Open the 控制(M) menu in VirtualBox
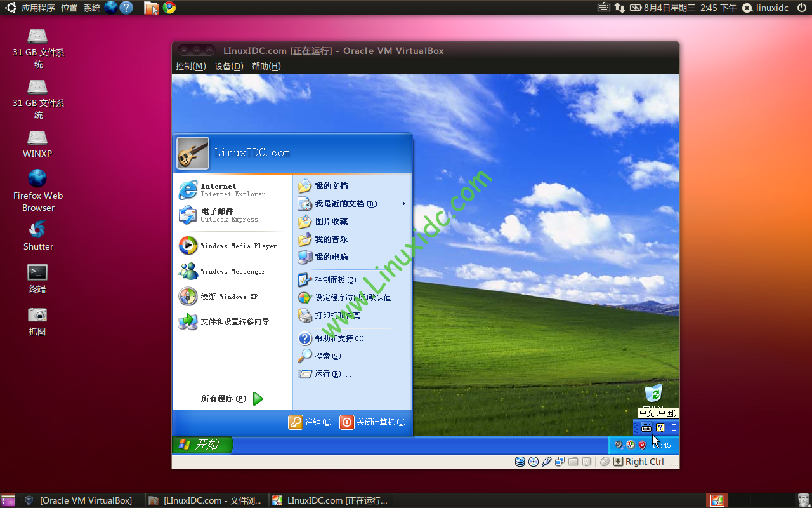The height and width of the screenshot is (508, 812). pos(191,66)
